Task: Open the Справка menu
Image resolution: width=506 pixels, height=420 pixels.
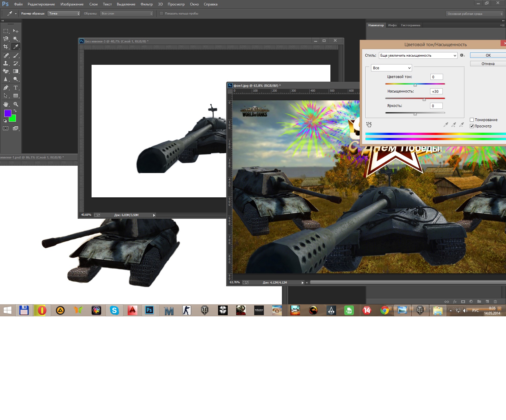Action: click(x=211, y=4)
